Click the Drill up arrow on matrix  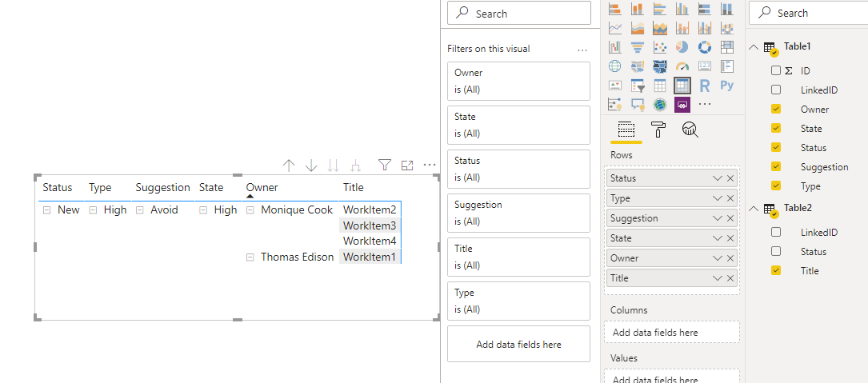tap(289, 165)
